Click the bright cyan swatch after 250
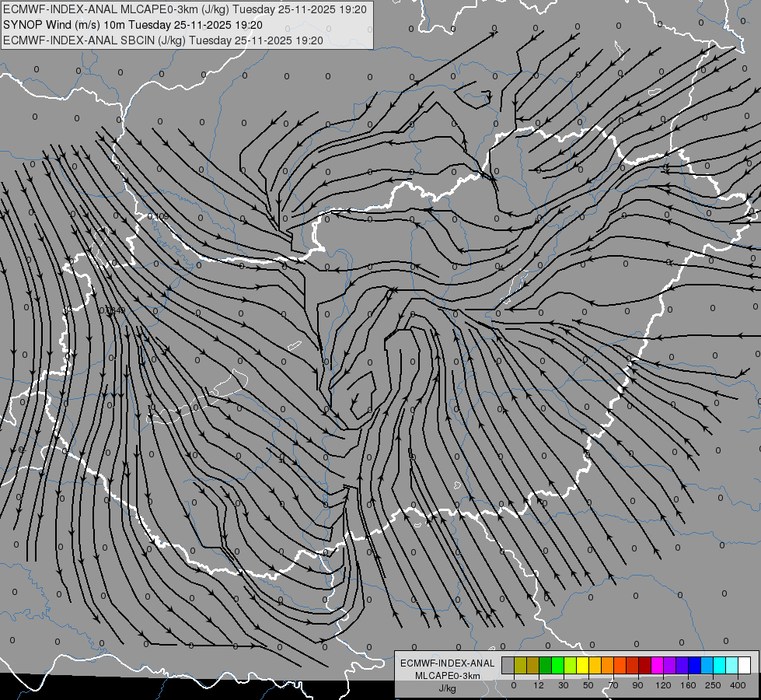Screen dimensions: 761x700 coord(720,665)
